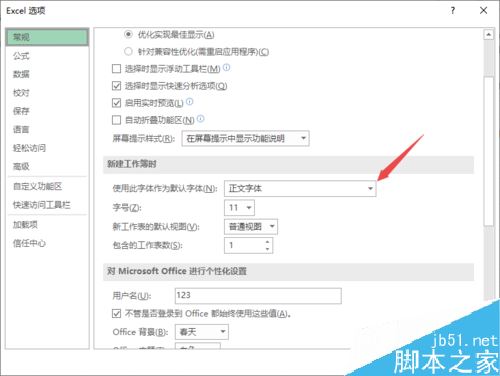
Task: Click the info icon after 自动折叠功能区
Action: [201, 119]
